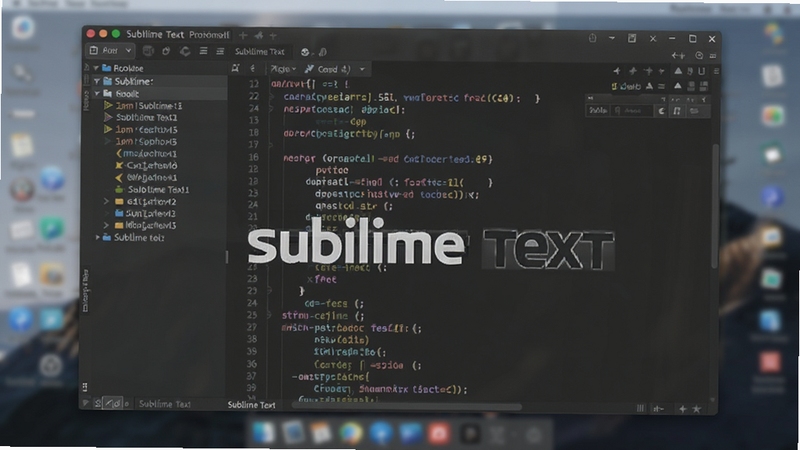Click the first airplane-shaped icon in the right panel
Viewport: 800px width, 450px height.
617,71
